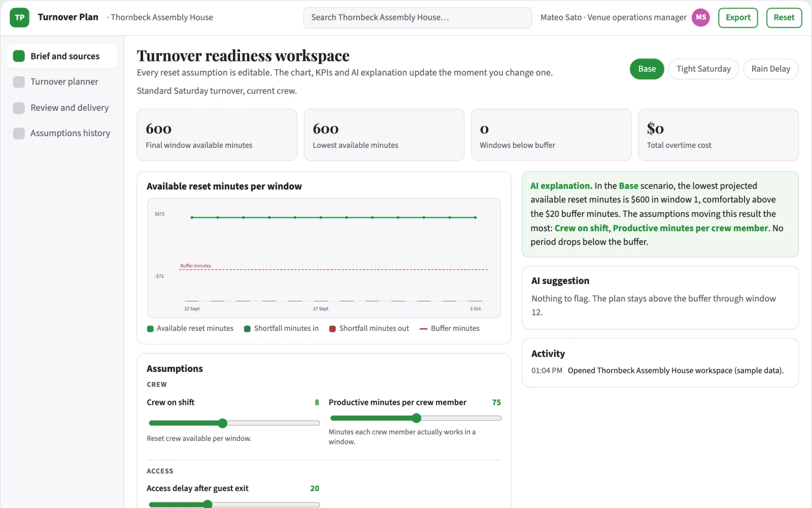Switch to Tight Saturday scenario
The height and width of the screenshot is (508, 812).
click(703, 69)
